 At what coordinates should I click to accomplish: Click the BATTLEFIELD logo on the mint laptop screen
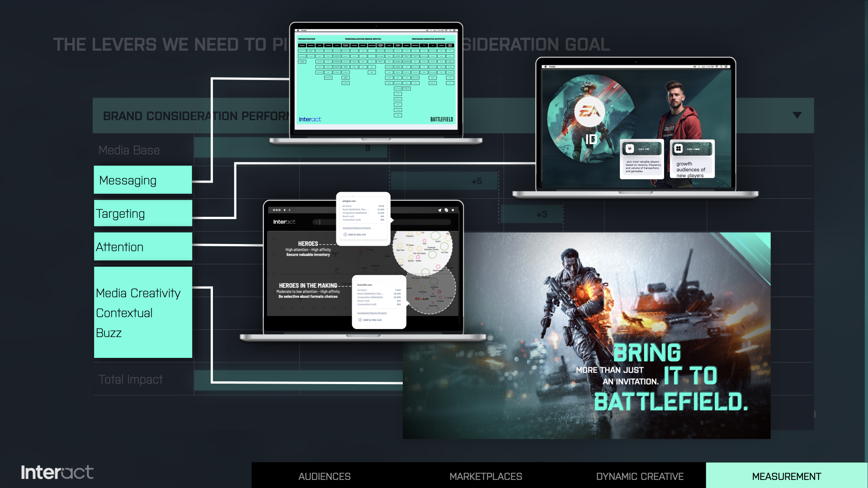(442, 119)
